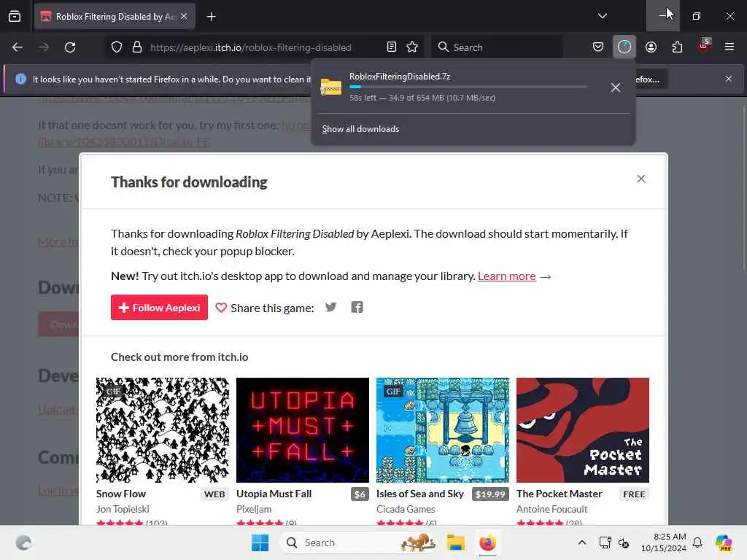The image size is (747, 560).
Task: Reload the current page
Action: tap(70, 47)
